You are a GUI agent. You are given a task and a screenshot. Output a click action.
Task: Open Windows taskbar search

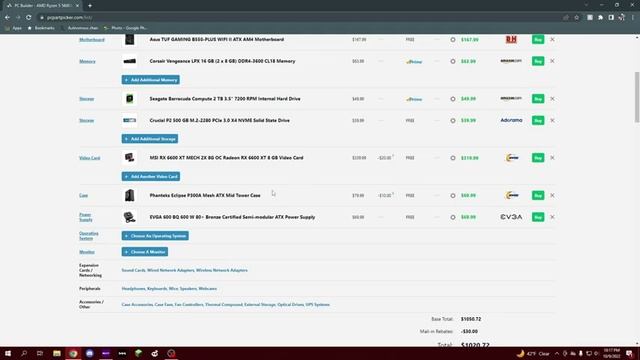[x=24, y=353]
